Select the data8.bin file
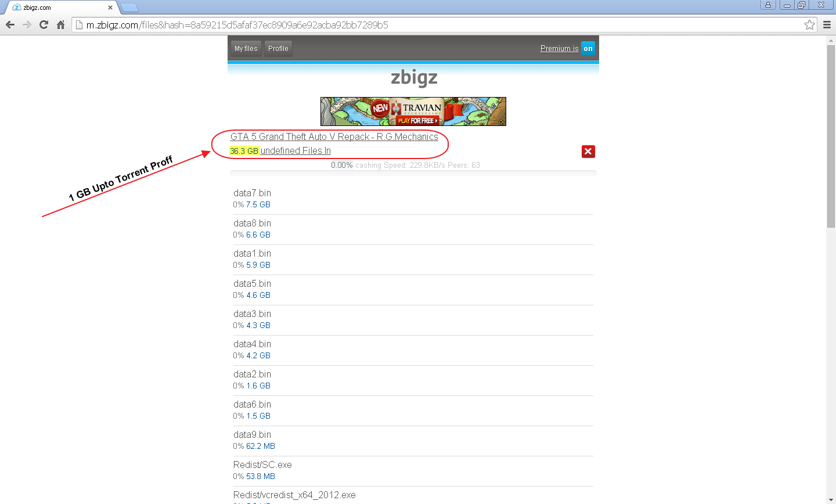Image resolution: width=836 pixels, height=504 pixels. 252,224
